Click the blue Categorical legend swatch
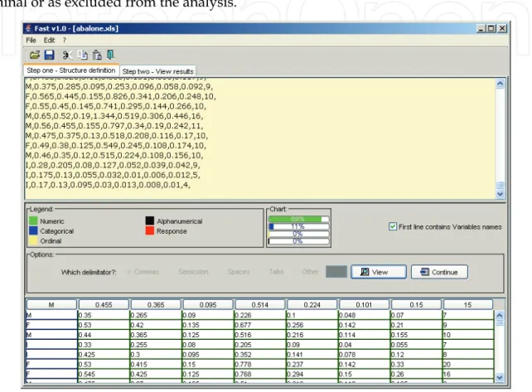Image resolution: width=532 pixels, height=392 pixels. pos(33,230)
